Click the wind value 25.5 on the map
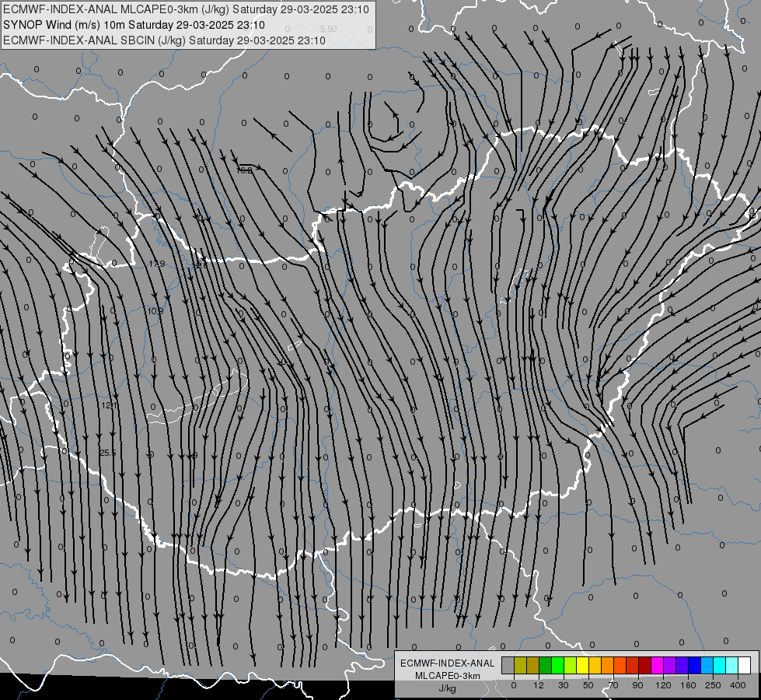 (x=108, y=453)
